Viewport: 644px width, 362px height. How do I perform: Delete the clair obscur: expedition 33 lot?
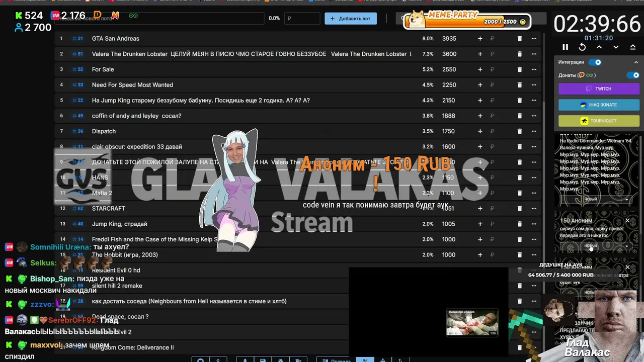520,147
